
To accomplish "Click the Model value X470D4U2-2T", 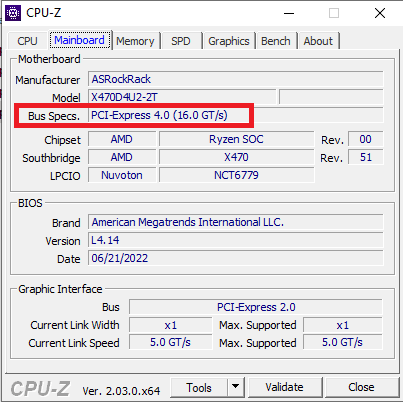I will [x=182, y=97].
